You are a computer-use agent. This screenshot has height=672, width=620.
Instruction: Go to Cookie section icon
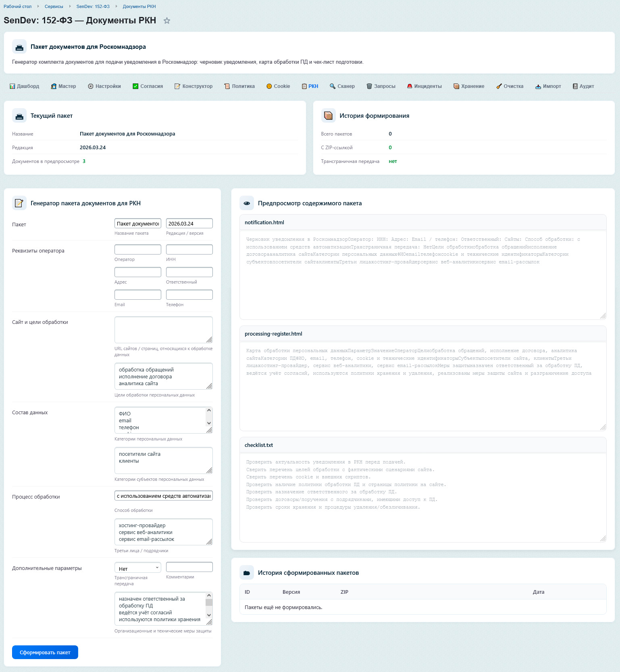point(269,86)
